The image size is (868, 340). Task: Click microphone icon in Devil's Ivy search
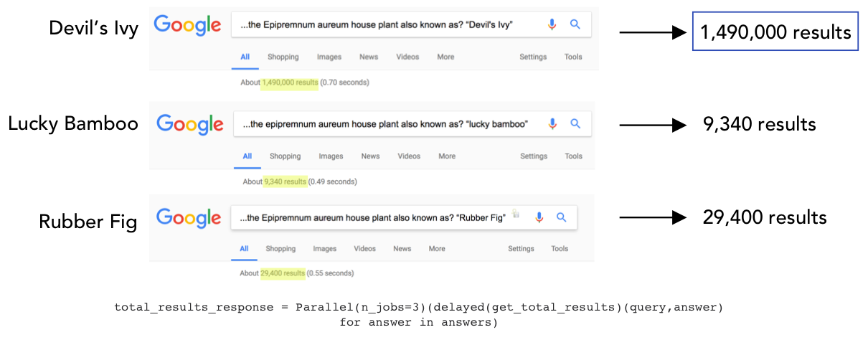pyautogui.click(x=552, y=25)
